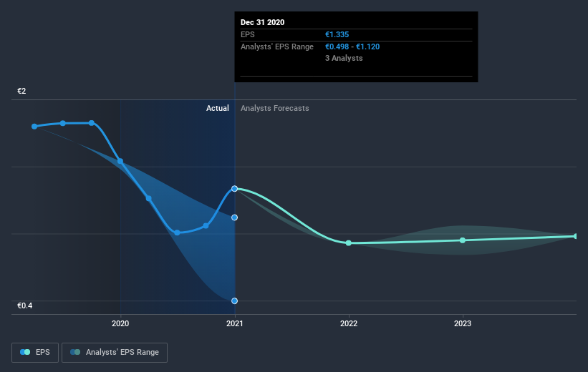Click the EPS legend color icon
This screenshot has width=588, height=372.
point(25,352)
